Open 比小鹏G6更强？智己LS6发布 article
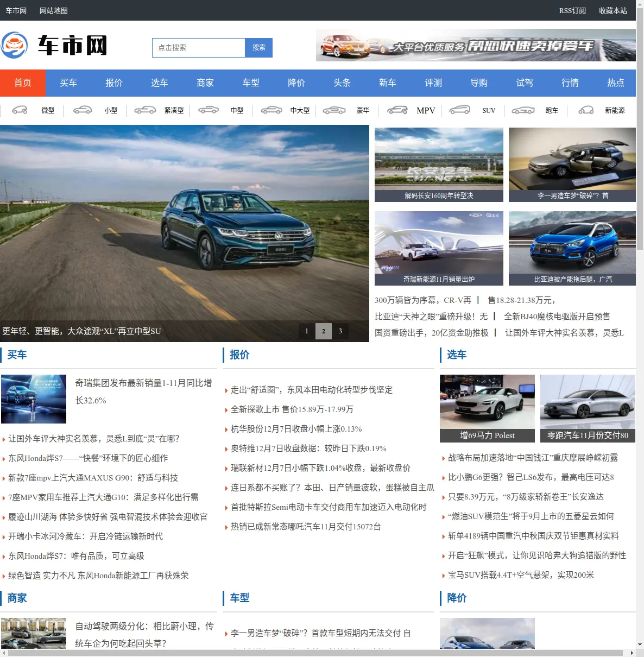The width and height of the screenshot is (644, 657). click(x=531, y=477)
